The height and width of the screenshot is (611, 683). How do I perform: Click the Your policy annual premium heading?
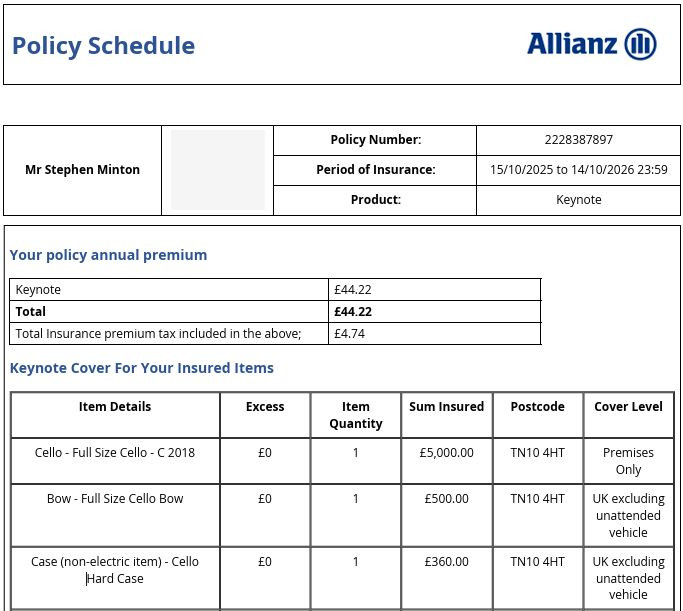click(108, 255)
